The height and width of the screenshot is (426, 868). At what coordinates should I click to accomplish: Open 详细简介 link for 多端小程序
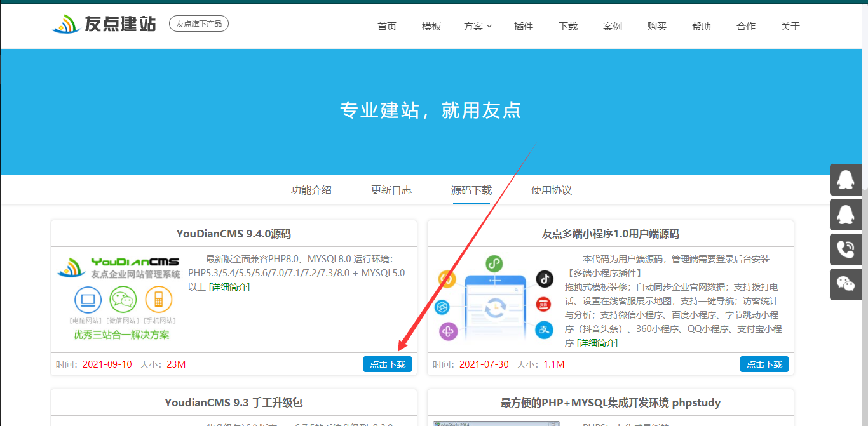(597, 343)
